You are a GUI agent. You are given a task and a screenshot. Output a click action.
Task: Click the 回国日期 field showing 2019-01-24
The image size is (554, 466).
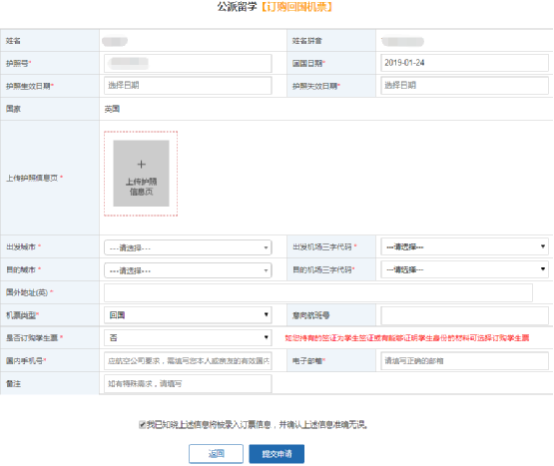[464, 63]
